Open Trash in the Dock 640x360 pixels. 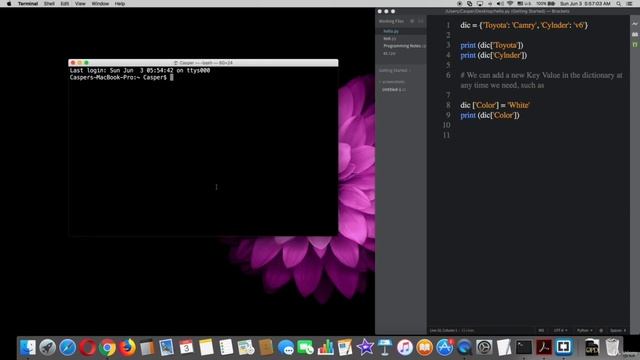coord(612,347)
